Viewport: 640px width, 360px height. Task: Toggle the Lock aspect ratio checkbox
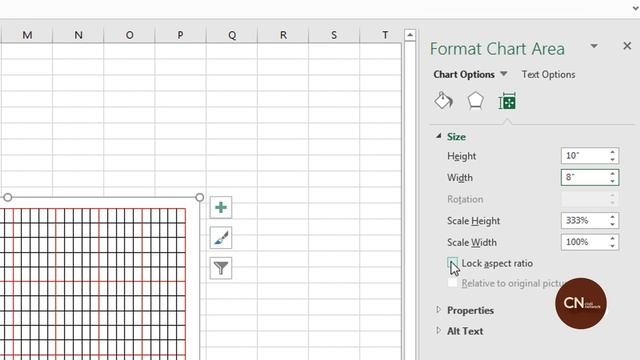click(452, 263)
